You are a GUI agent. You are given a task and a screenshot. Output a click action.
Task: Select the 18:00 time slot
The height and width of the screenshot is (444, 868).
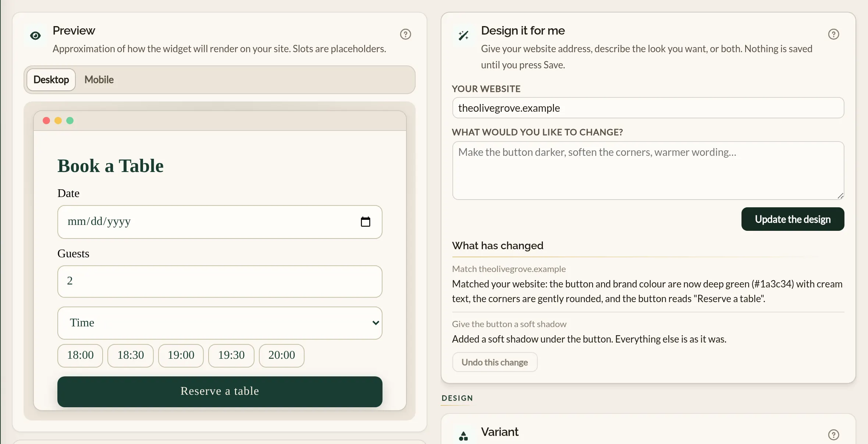click(x=80, y=355)
